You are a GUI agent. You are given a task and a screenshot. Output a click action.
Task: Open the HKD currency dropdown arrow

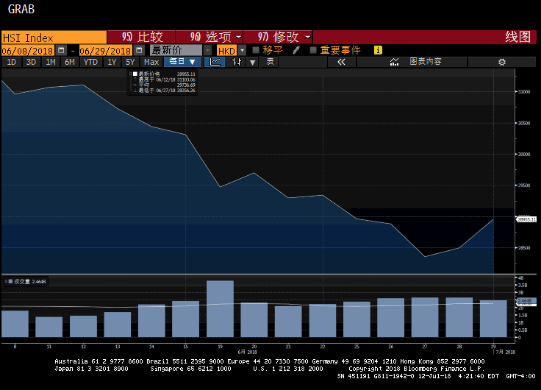[x=242, y=50]
